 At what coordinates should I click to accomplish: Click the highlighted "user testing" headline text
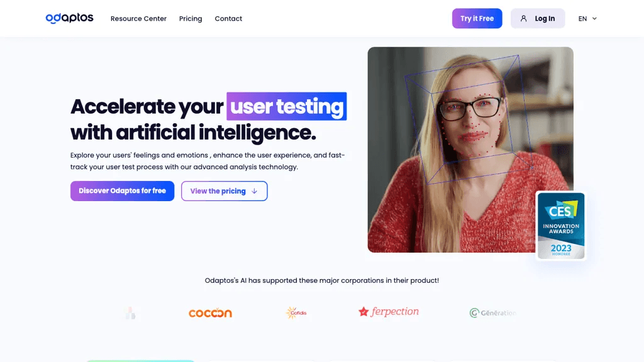287,106
